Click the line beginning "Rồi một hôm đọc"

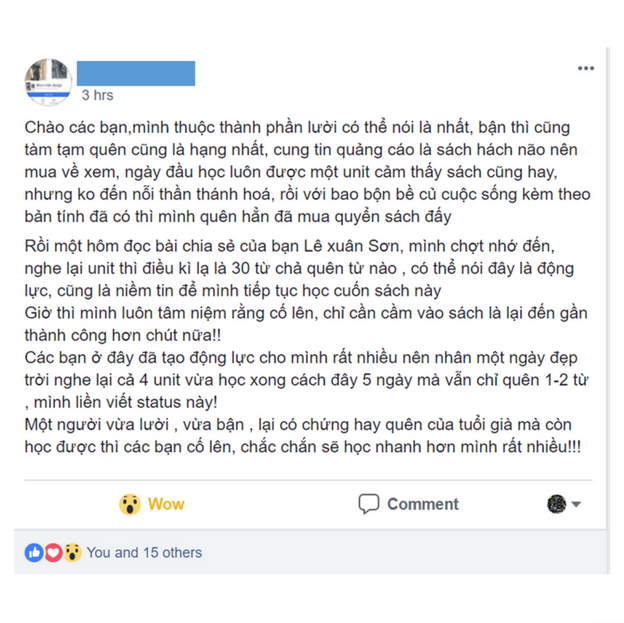point(290,246)
